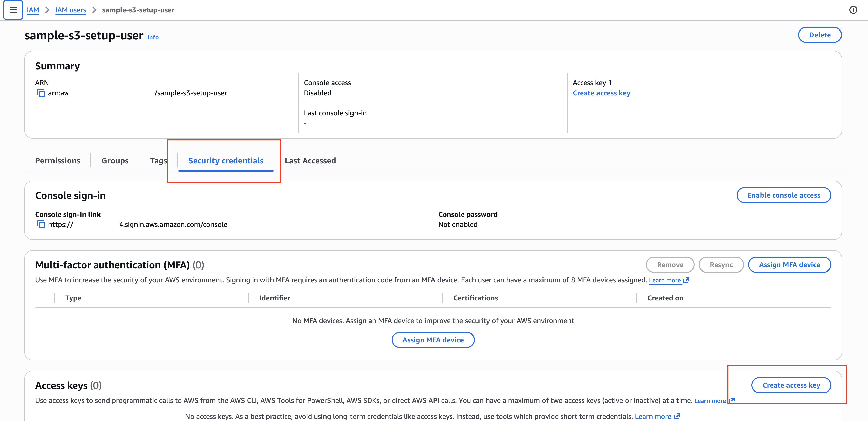868x421 pixels.
Task: Go to IAM users breadcrumb
Action: pos(70,10)
